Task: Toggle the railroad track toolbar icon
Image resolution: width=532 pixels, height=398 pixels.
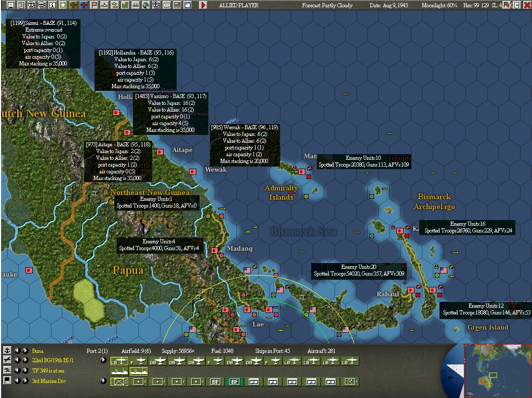Action: pos(177,5)
